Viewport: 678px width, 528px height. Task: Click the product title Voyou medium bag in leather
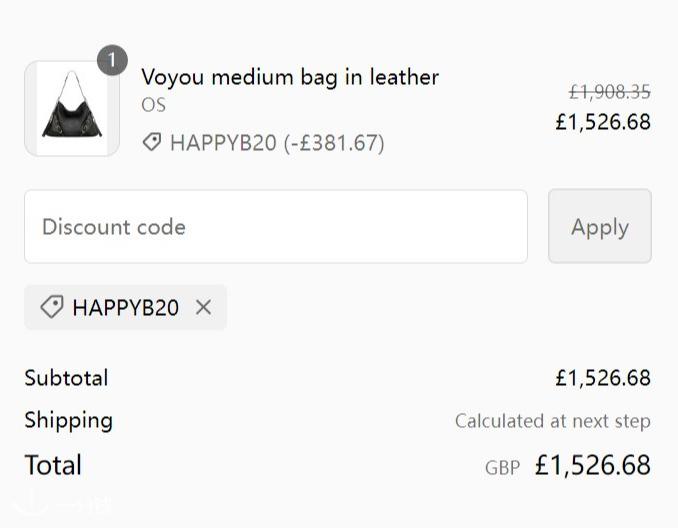click(x=290, y=77)
